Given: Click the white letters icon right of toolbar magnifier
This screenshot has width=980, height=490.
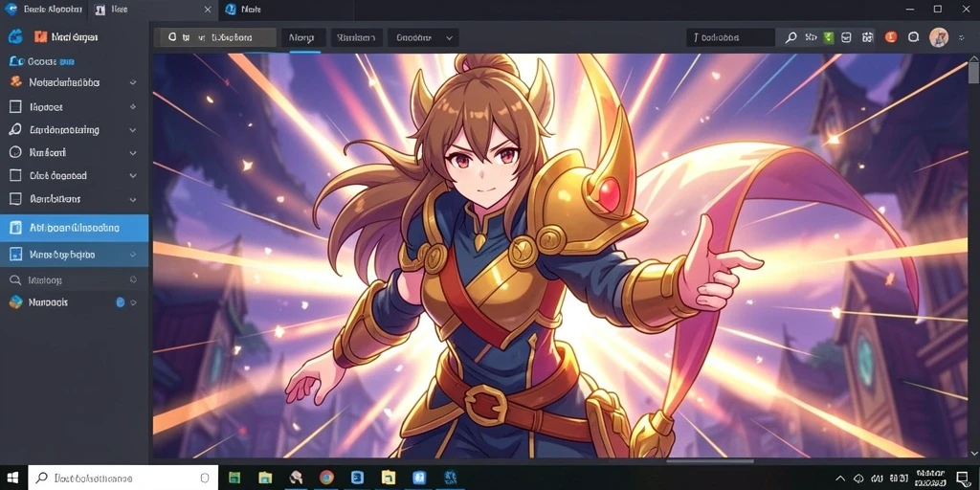Looking at the screenshot, I should 811,37.
